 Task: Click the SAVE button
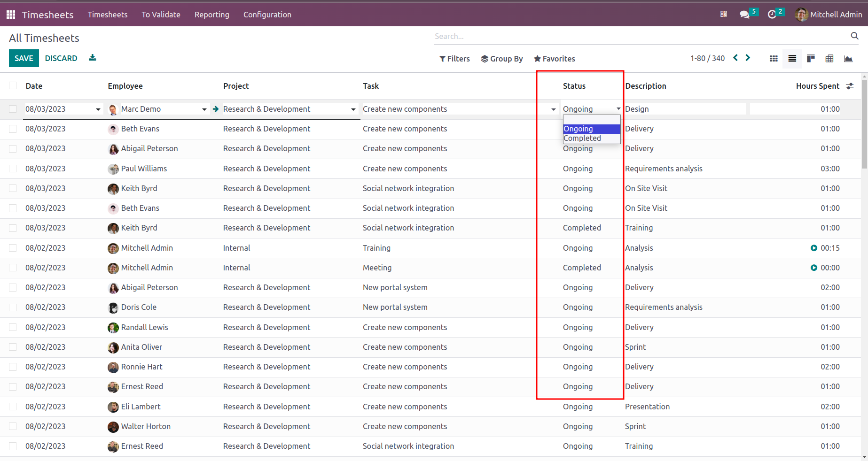pyautogui.click(x=24, y=58)
